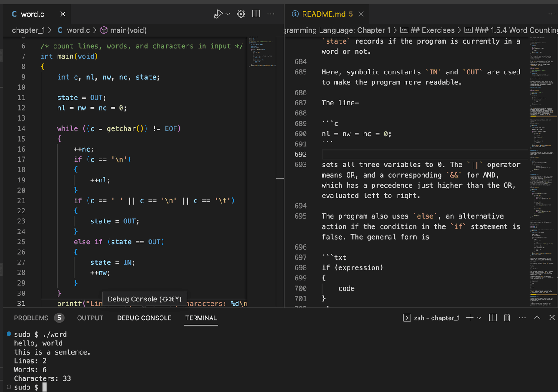This screenshot has width=558, height=392.
Task: Open More Actions for the README.md editor group
Action: tap(552, 14)
